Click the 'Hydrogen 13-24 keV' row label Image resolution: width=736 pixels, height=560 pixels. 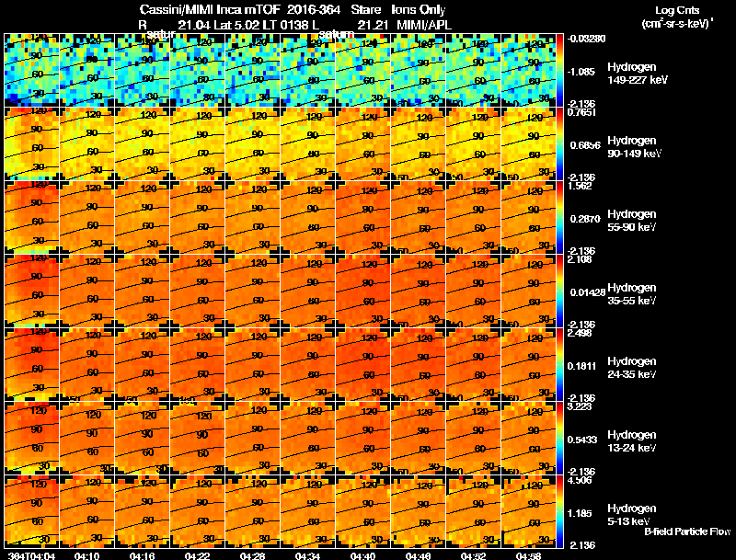632,441
